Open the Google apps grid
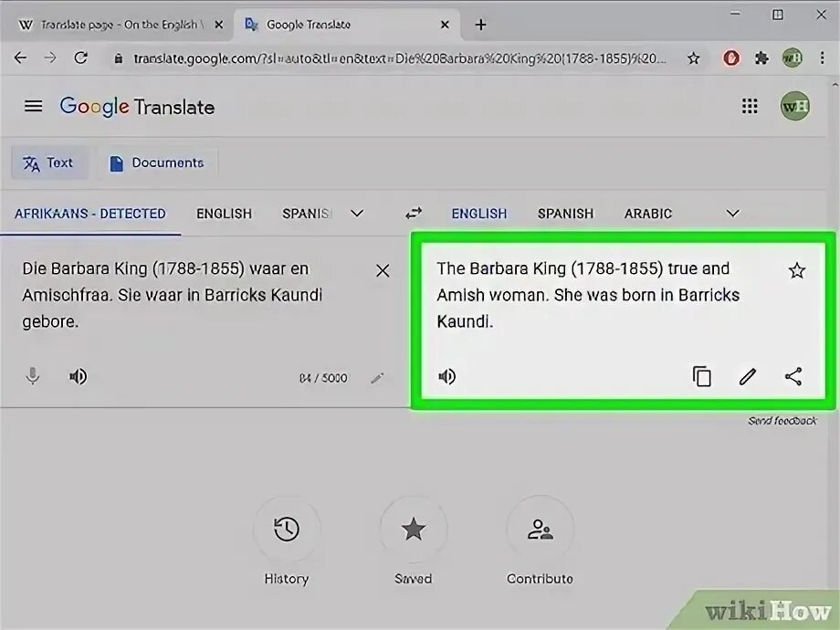This screenshot has width=840, height=630. click(x=750, y=106)
